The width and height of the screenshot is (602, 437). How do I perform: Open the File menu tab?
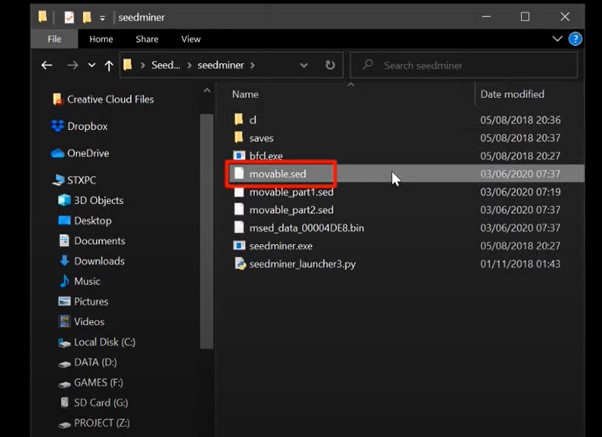coord(54,39)
